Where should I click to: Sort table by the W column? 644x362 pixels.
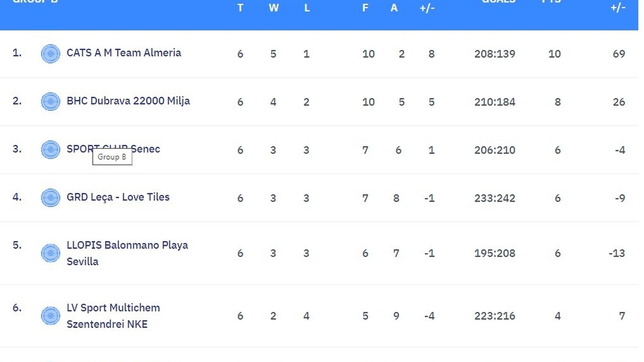[x=273, y=8]
